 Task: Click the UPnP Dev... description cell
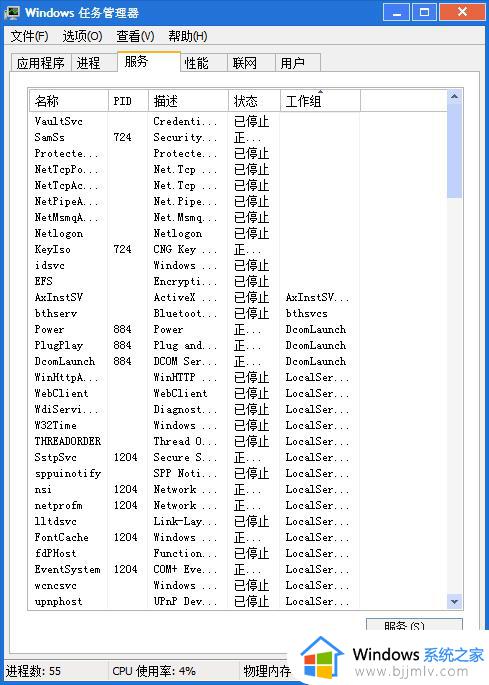click(185, 601)
